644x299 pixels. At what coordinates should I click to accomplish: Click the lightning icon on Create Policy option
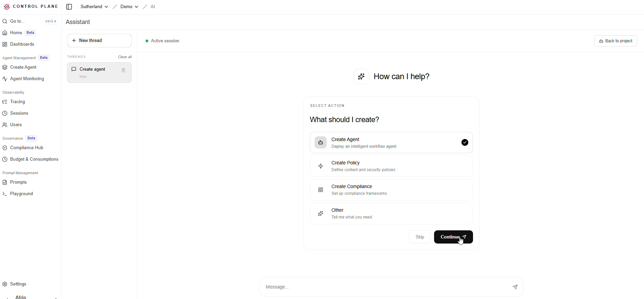point(321,166)
